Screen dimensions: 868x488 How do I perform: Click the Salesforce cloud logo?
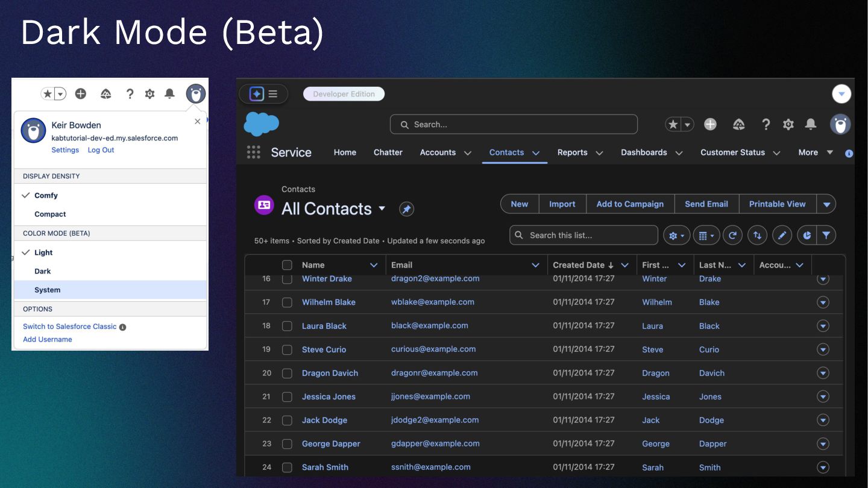click(x=262, y=124)
